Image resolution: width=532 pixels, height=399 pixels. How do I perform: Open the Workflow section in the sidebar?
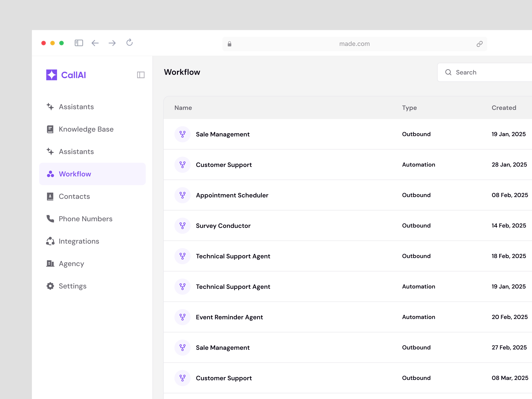(75, 174)
